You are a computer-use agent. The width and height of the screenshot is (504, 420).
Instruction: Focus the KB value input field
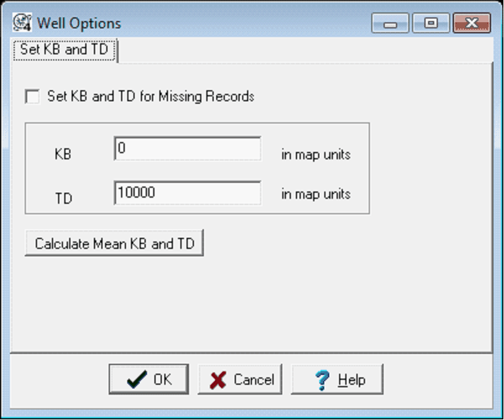[x=187, y=149]
